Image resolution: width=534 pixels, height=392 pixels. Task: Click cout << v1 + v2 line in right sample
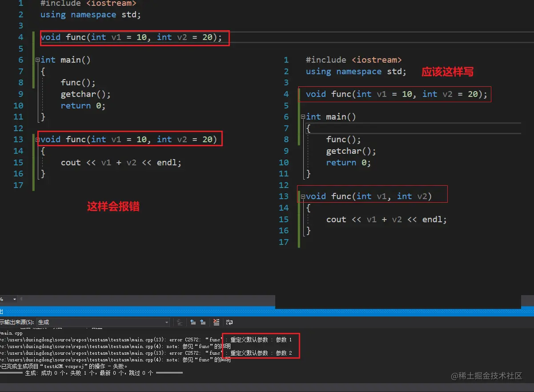[387, 220]
